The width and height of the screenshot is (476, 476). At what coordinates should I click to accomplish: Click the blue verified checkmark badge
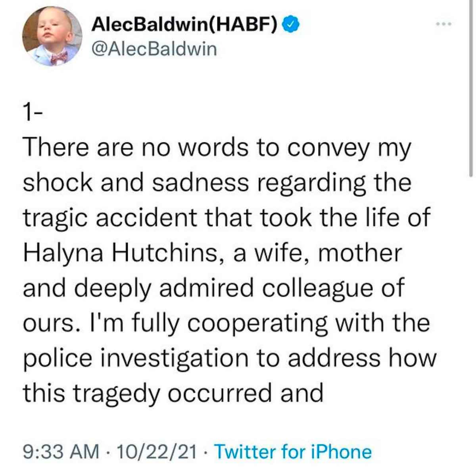(x=290, y=26)
